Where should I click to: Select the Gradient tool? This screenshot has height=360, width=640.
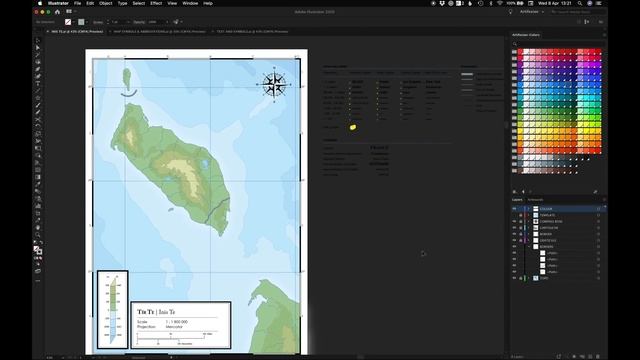[38, 177]
